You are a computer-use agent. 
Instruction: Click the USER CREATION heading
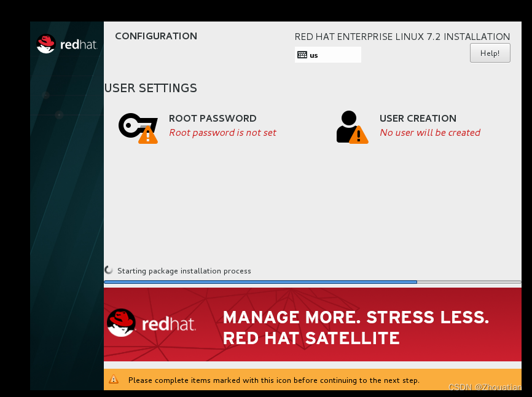click(418, 119)
